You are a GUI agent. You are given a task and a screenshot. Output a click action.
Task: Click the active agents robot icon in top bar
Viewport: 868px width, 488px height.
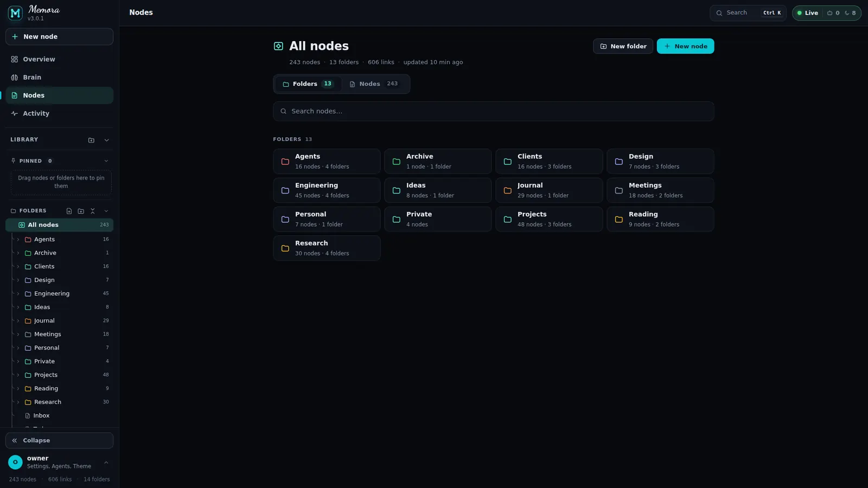click(829, 13)
